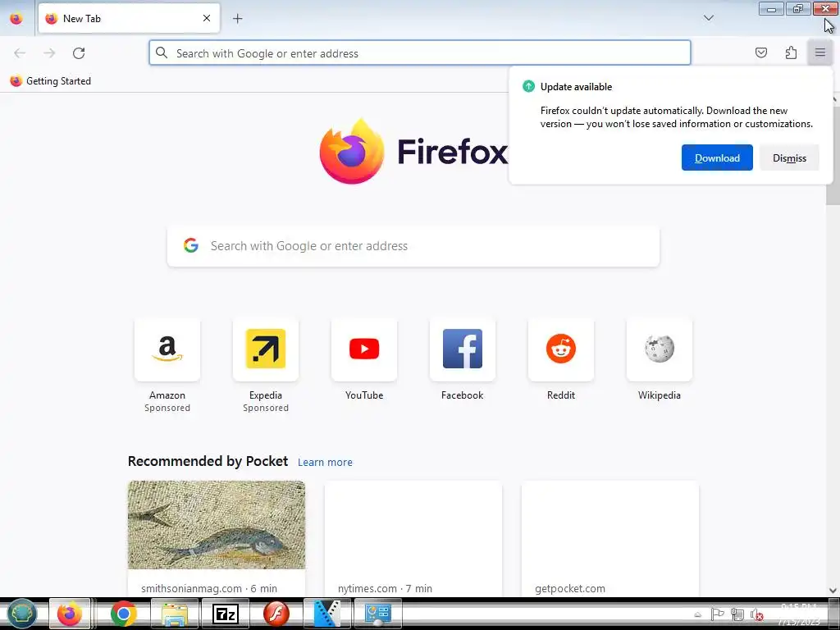Click the magnifier icon in address bar
Screen dimensions: 840x630
[x=162, y=52]
